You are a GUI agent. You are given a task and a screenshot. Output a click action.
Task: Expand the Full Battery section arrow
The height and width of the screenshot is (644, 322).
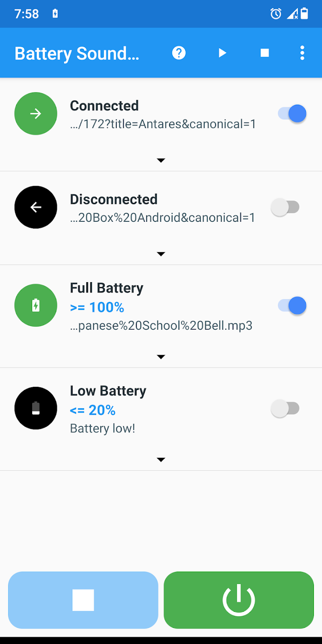point(161,357)
